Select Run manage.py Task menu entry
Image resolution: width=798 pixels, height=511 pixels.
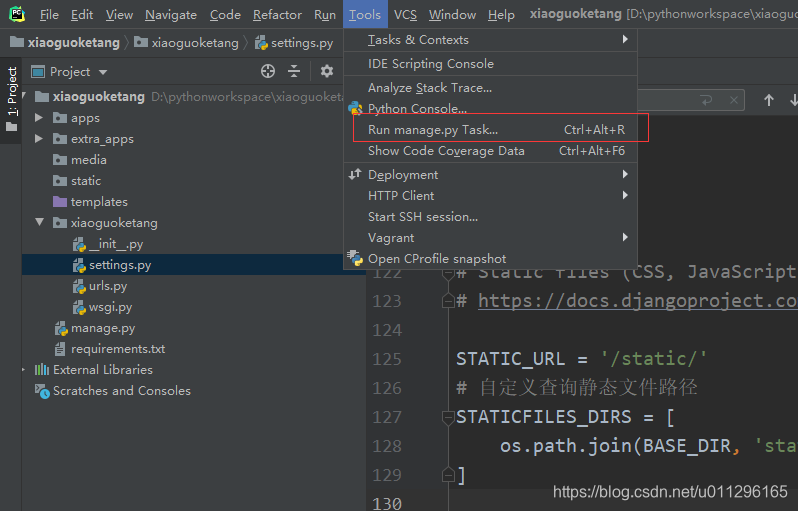(491, 130)
